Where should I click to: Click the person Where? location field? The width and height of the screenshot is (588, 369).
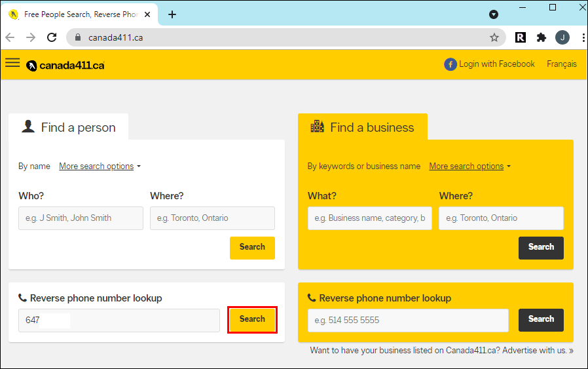(212, 218)
